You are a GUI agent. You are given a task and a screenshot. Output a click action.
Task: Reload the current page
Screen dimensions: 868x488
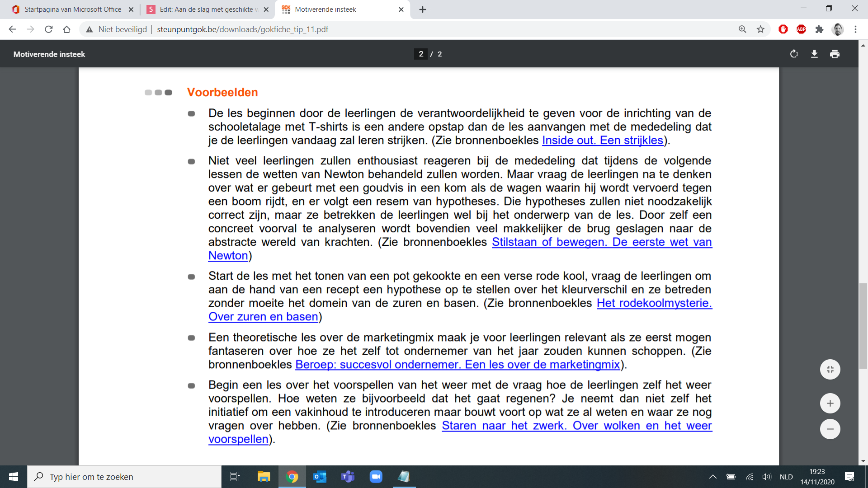49,29
